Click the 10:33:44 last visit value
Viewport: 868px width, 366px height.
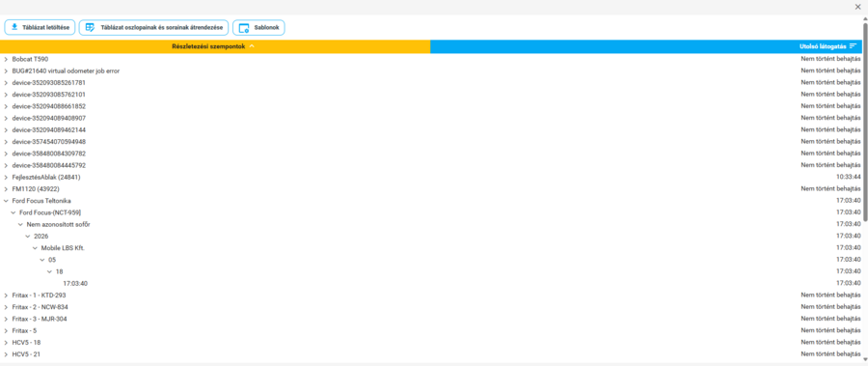click(x=849, y=177)
